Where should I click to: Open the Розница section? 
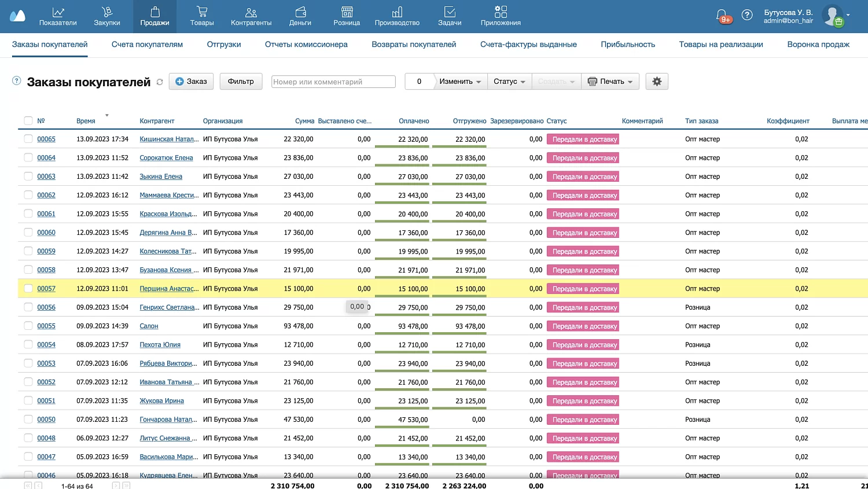(x=347, y=16)
